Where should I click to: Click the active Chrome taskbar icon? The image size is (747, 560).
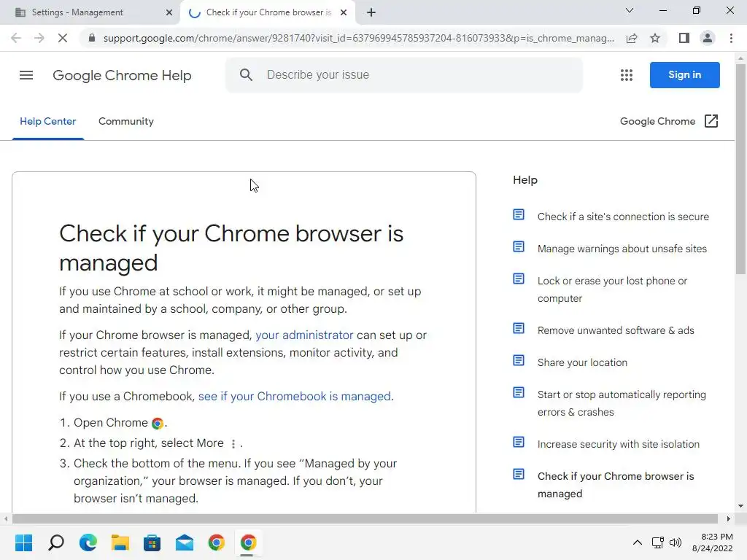[248, 542]
